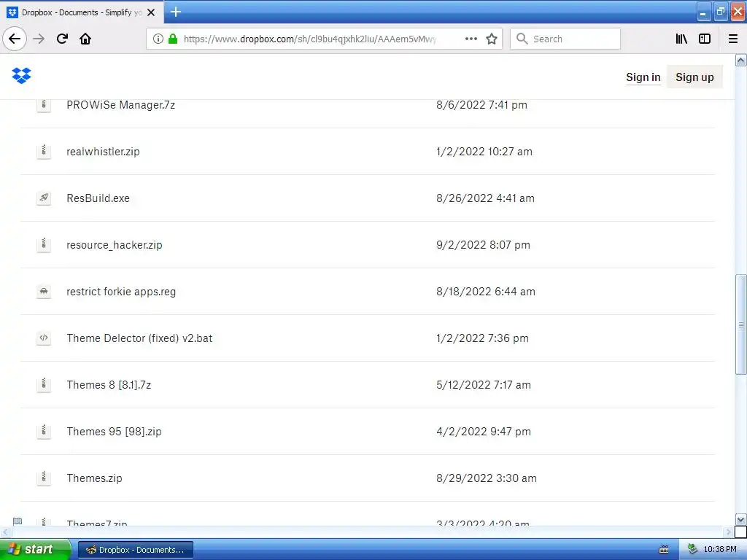Viewport: 747px width, 560px height.
Task: Click file icon beside restrict forkie apps.reg
Action: pyautogui.click(x=44, y=291)
